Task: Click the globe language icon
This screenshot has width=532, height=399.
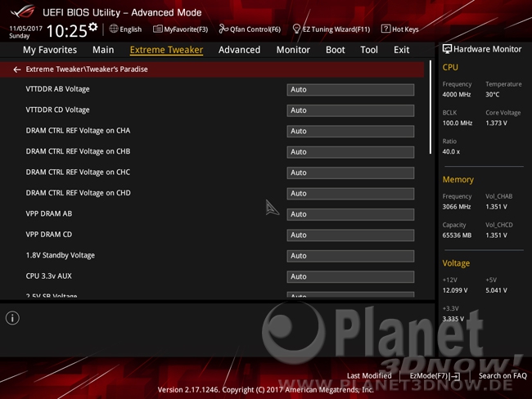Action: coord(114,29)
